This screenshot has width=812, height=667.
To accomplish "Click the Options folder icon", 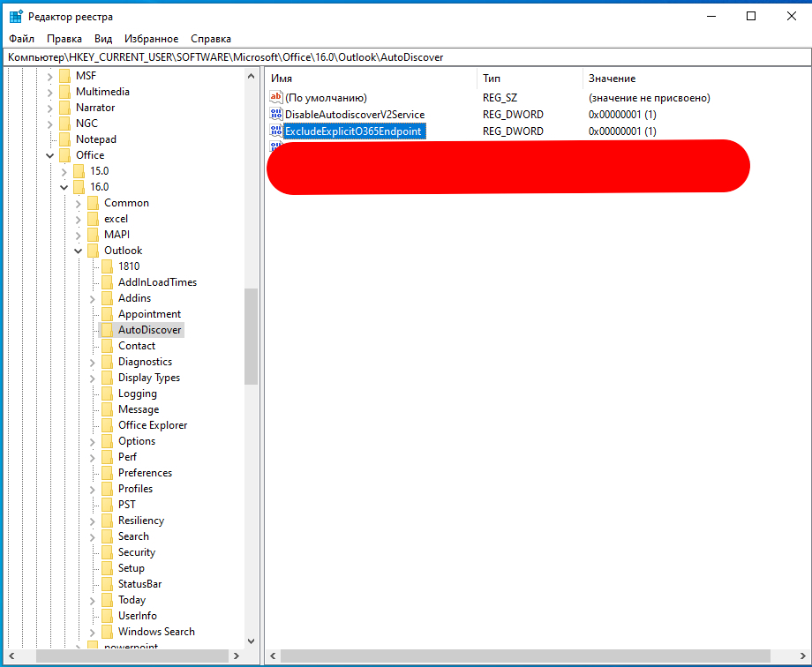I will (x=107, y=441).
